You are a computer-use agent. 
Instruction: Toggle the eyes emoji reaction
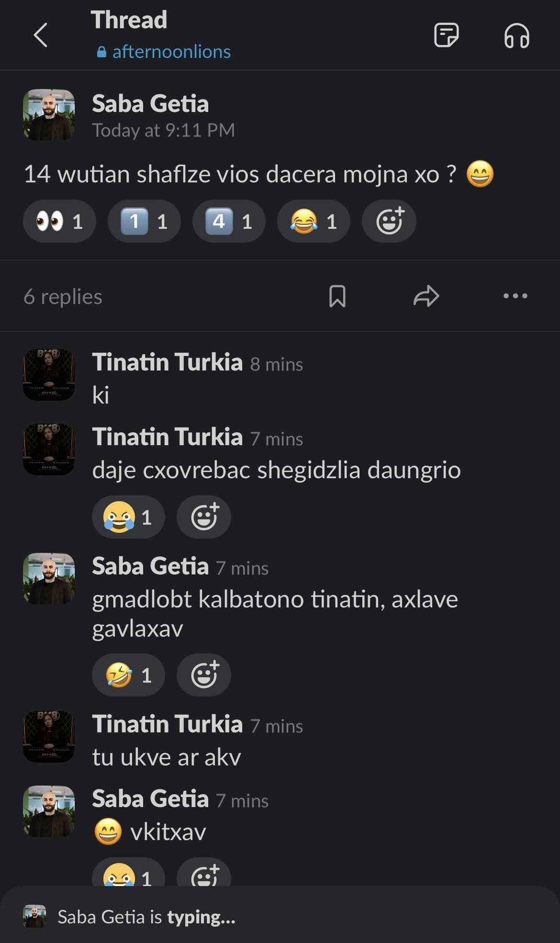pyautogui.click(x=59, y=221)
